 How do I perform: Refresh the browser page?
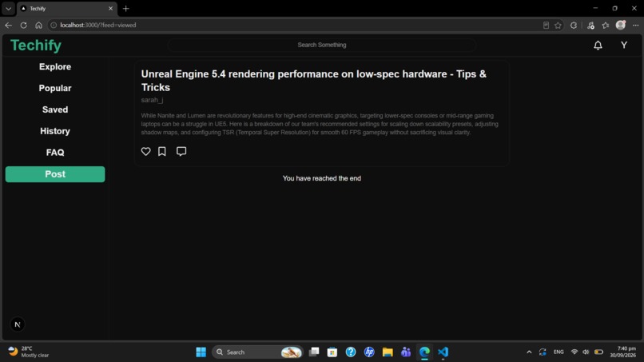pyautogui.click(x=23, y=25)
